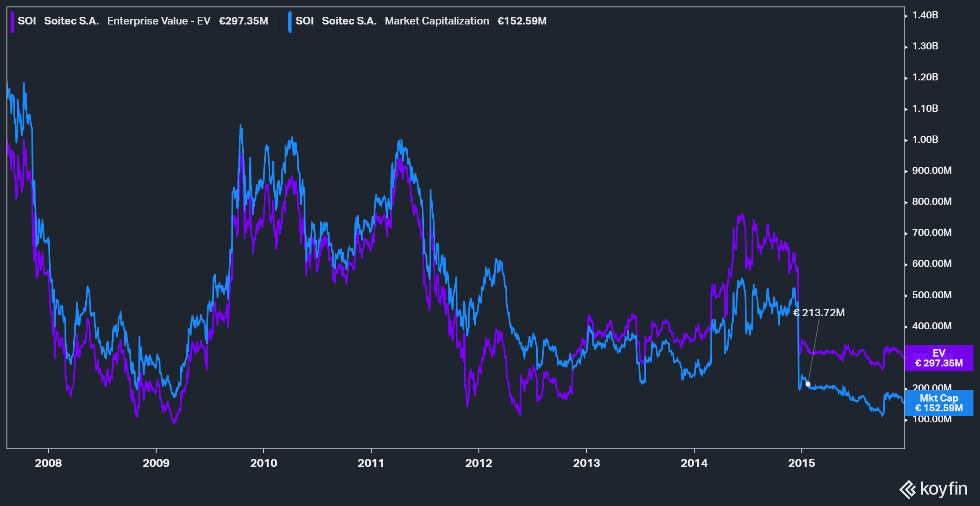
Task: Click the €297.35M value in the legend
Action: coord(243,21)
